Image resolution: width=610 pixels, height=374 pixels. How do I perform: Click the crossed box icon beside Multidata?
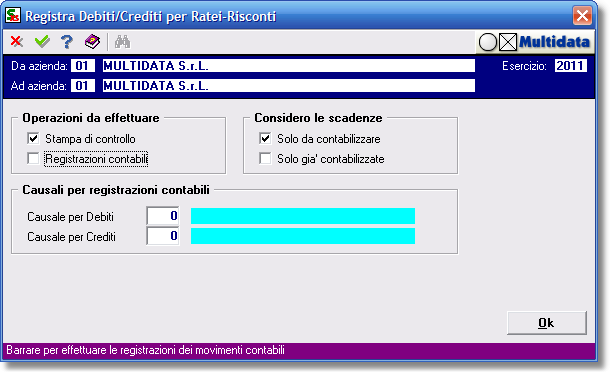(508, 42)
